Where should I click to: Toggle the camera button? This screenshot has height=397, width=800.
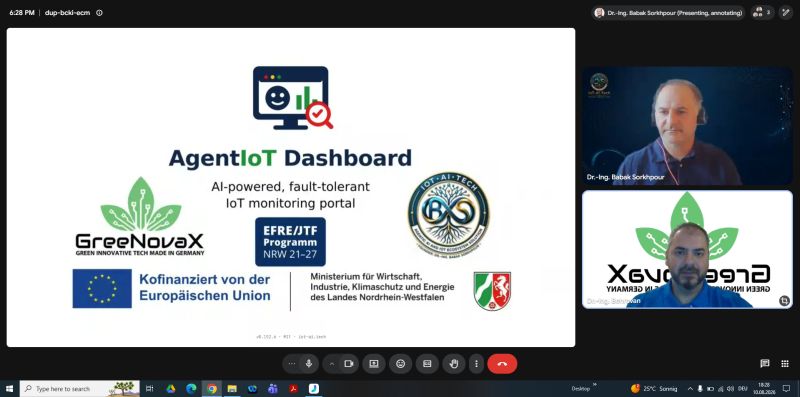pos(349,364)
